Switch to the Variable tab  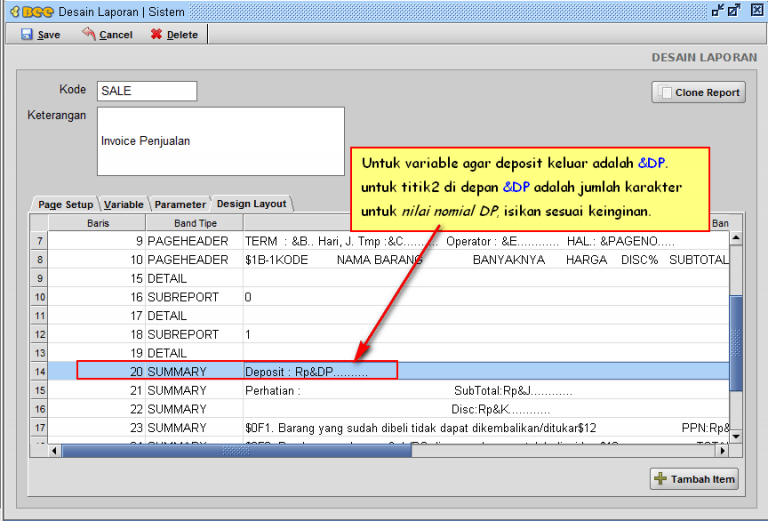pyautogui.click(x=123, y=204)
